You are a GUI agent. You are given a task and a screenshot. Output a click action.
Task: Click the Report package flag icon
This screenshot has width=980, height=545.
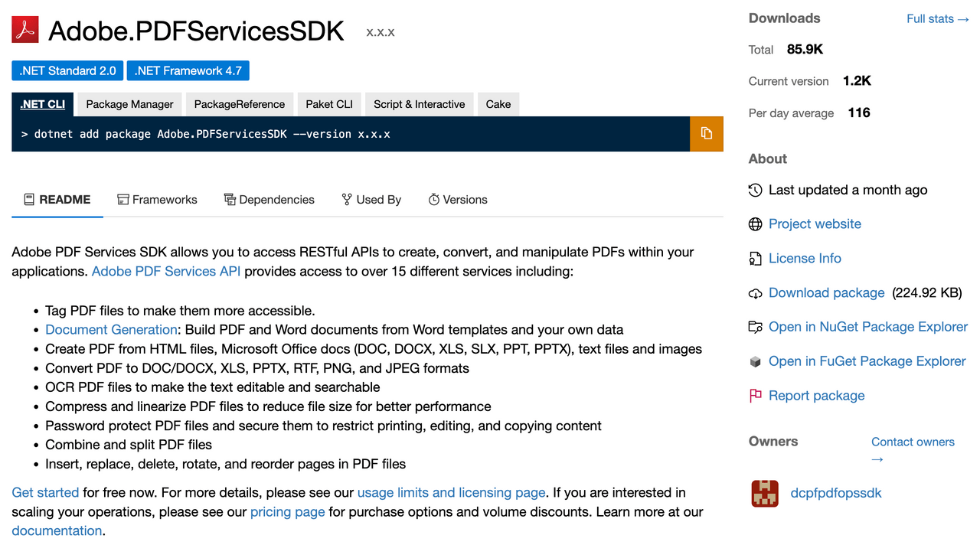click(x=756, y=396)
